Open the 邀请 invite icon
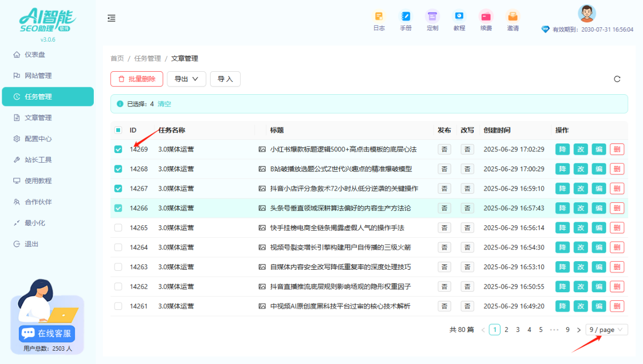The height and width of the screenshot is (364, 643). tap(513, 16)
